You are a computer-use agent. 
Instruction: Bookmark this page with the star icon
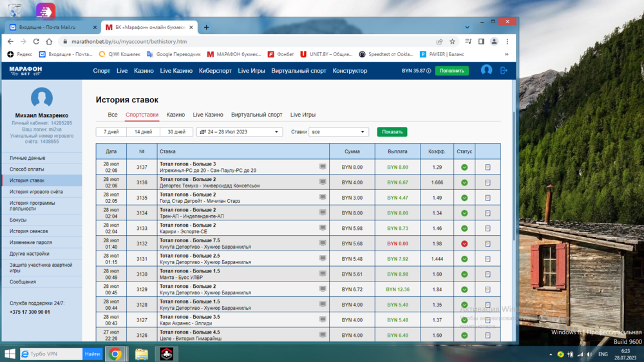pyautogui.click(x=452, y=41)
